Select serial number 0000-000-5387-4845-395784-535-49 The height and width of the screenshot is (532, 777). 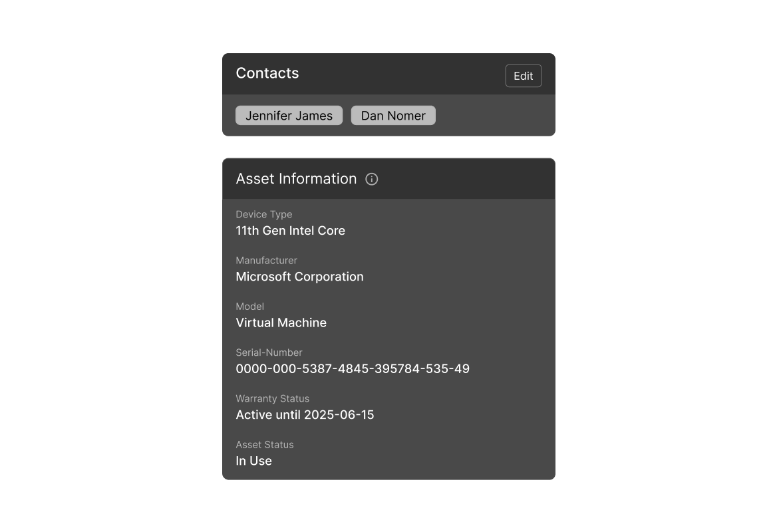tap(353, 369)
